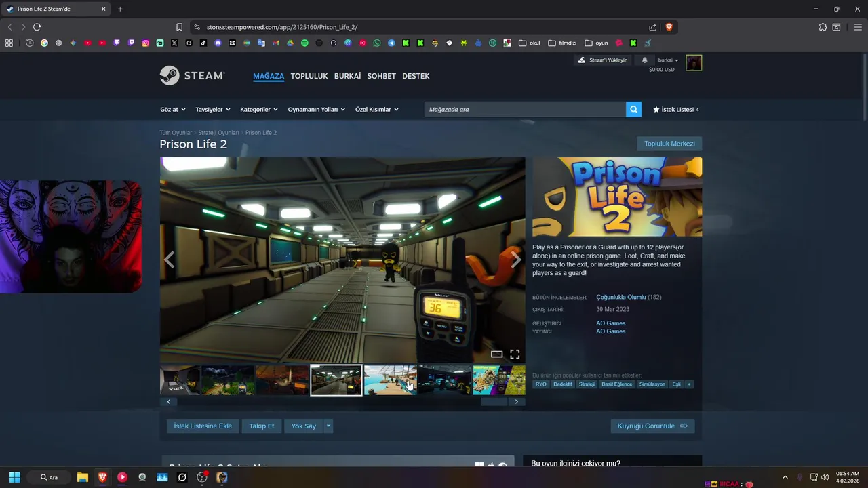The height and width of the screenshot is (488, 868).
Task: Open the Discord bookmark
Action: click(x=218, y=43)
